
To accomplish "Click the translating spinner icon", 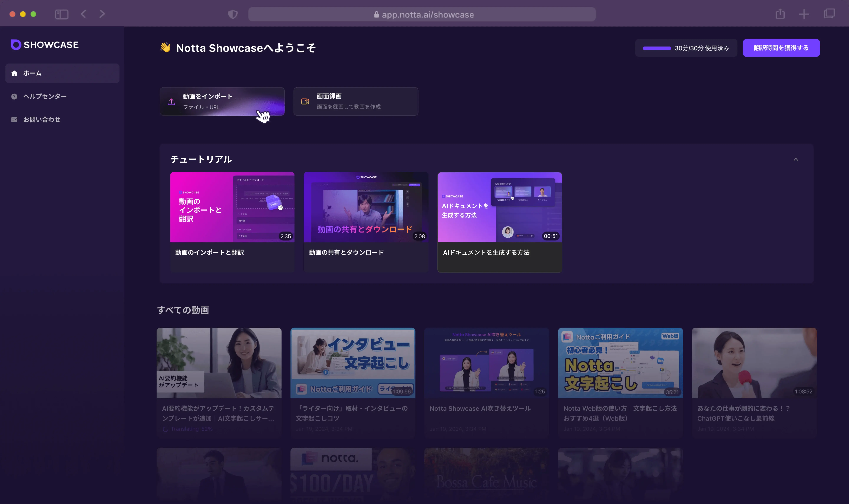I will (165, 429).
